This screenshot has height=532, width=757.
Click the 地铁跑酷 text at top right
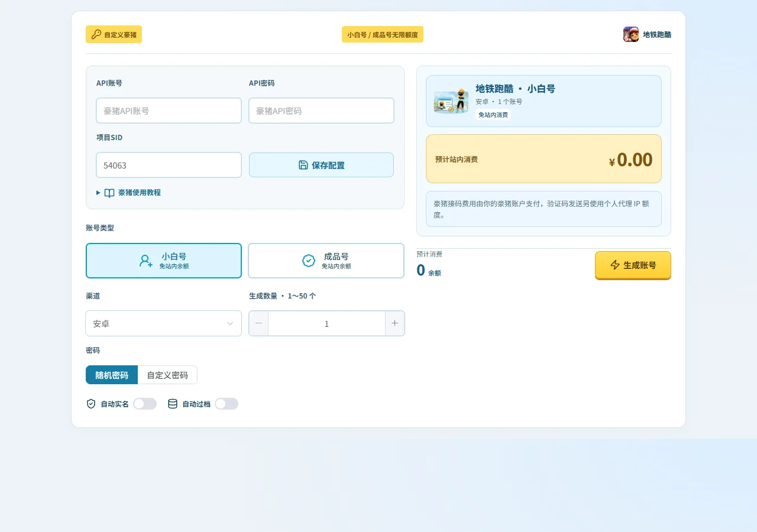pyautogui.click(x=657, y=34)
